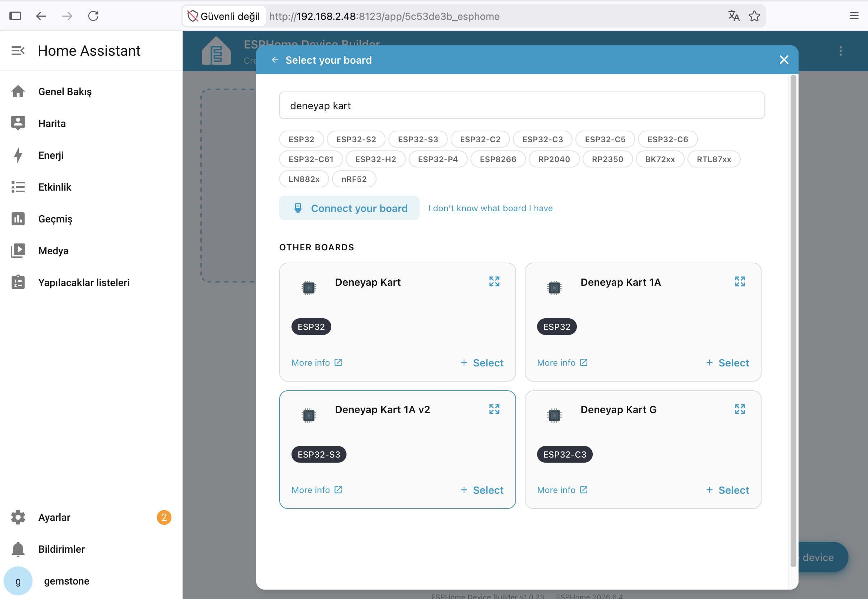This screenshot has height=599, width=868.
Task: Open the gemstone user profile avatar
Action: pos(18,581)
